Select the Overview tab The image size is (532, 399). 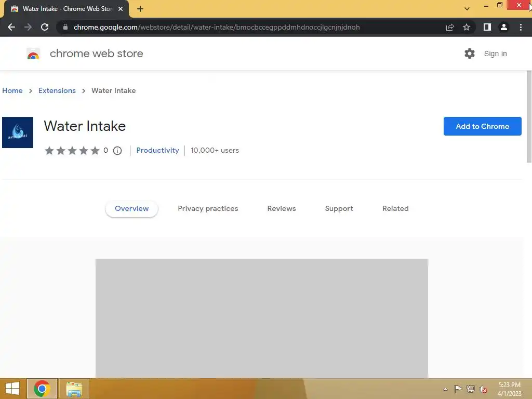point(131,209)
